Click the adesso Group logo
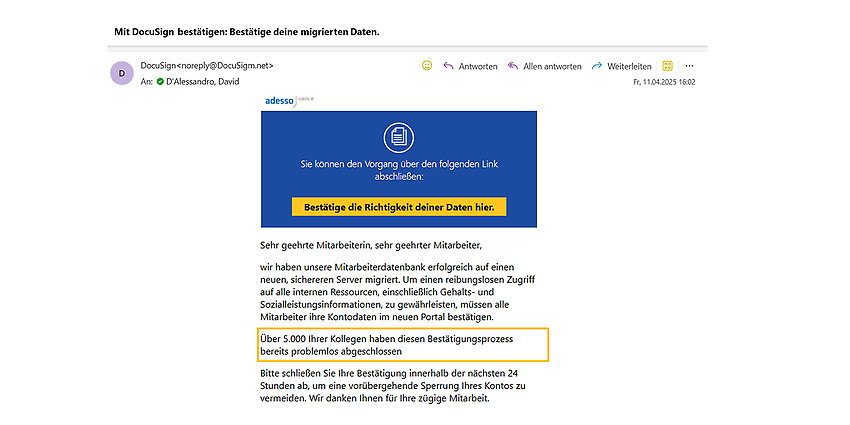Viewport: 850px width, 425px height. [x=289, y=100]
